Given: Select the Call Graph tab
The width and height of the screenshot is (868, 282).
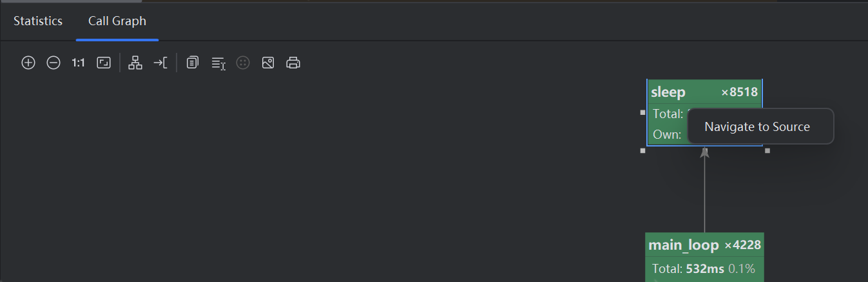Looking at the screenshot, I should click(x=117, y=21).
